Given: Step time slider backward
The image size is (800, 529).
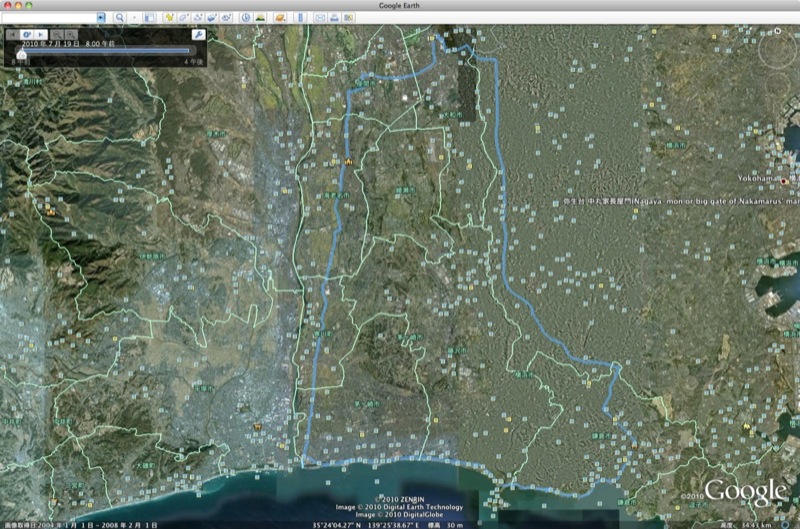Looking at the screenshot, I should (x=13, y=35).
